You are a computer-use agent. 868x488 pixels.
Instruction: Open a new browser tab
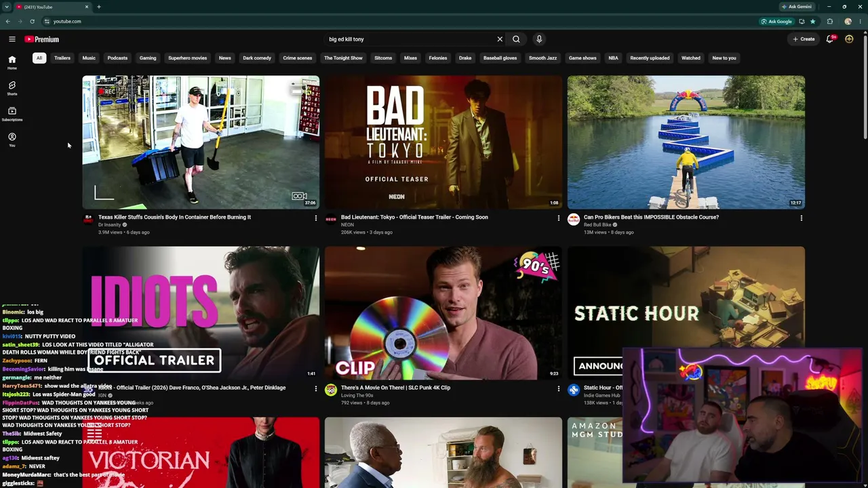(x=99, y=7)
